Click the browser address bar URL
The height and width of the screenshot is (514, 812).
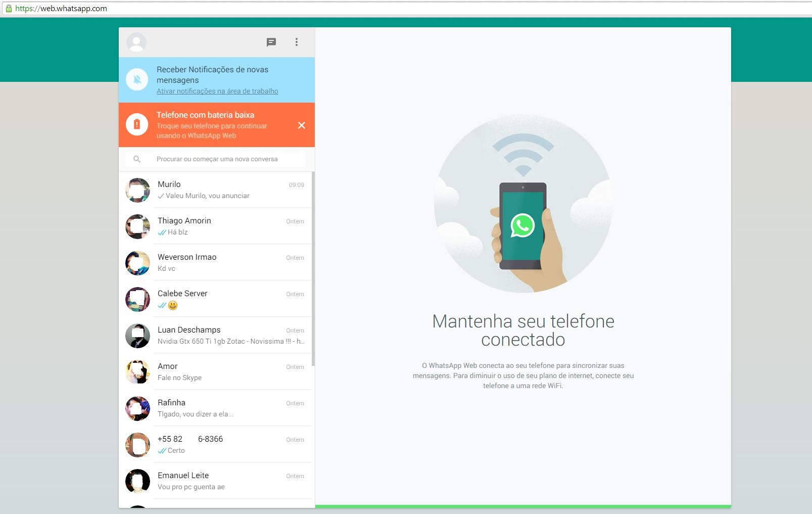click(x=61, y=9)
